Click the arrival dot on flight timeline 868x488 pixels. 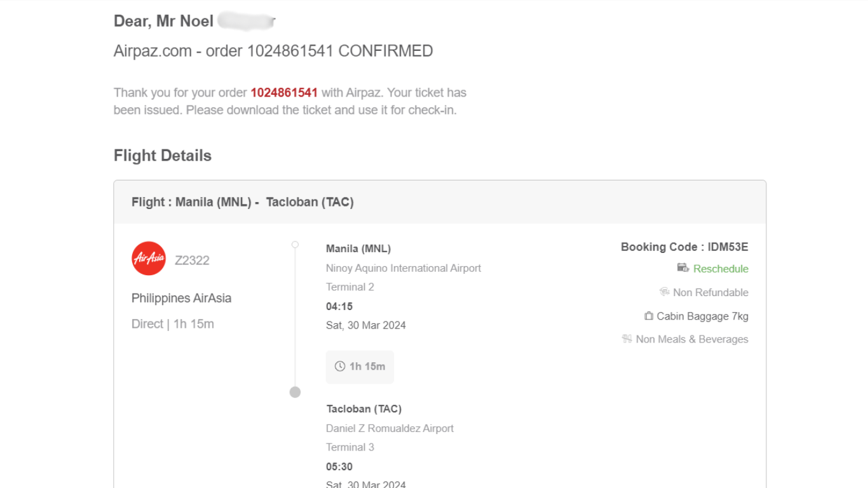(295, 392)
